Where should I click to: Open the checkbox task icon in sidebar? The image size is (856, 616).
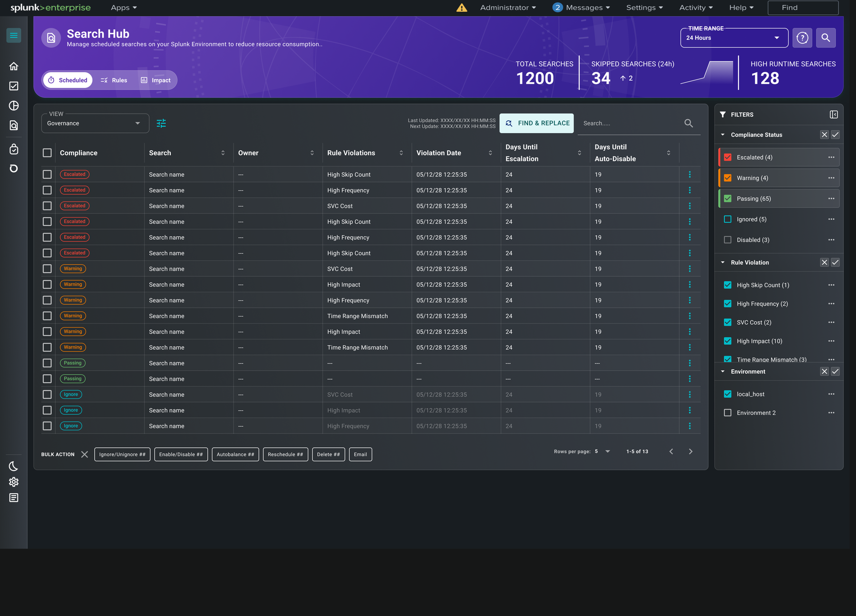pyautogui.click(x=14, y=86)
